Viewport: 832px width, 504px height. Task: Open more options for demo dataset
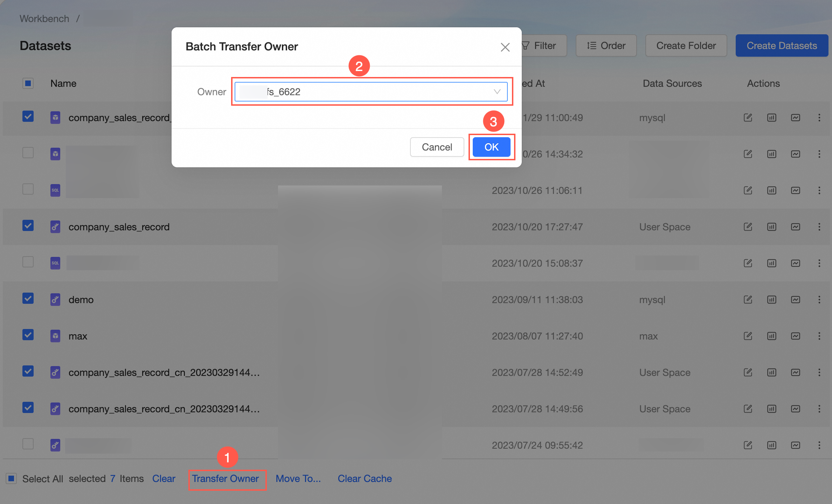click(819, 300)
